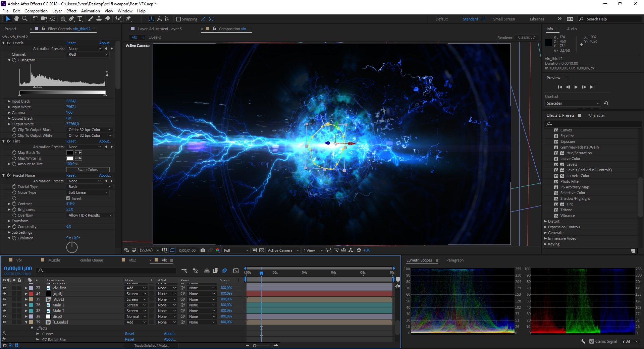Select the Hand tool
The image size is (644, 349).
coord(16,19)
